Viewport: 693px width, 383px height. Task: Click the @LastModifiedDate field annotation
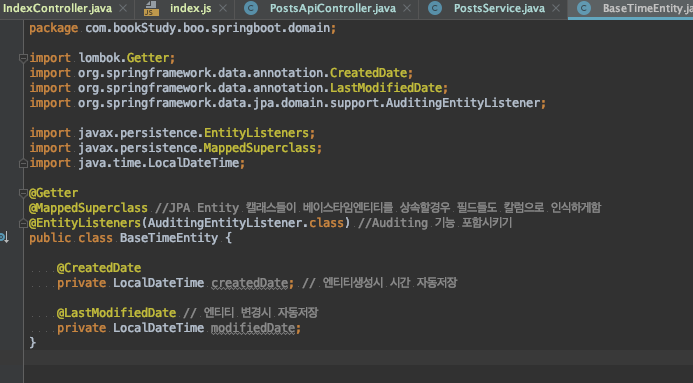(x=117, y=313)
